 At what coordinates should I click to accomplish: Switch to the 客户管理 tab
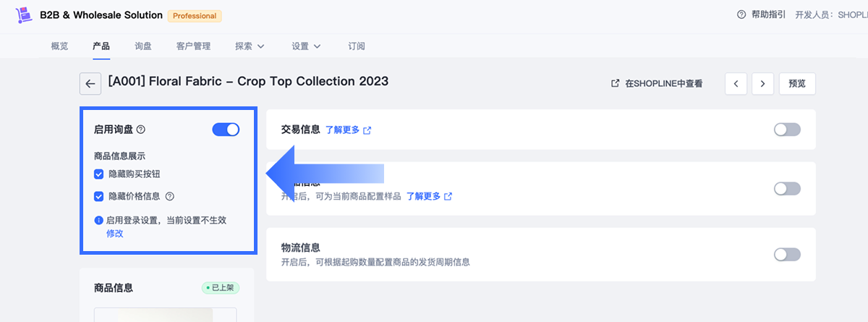[x=193, y=46]
